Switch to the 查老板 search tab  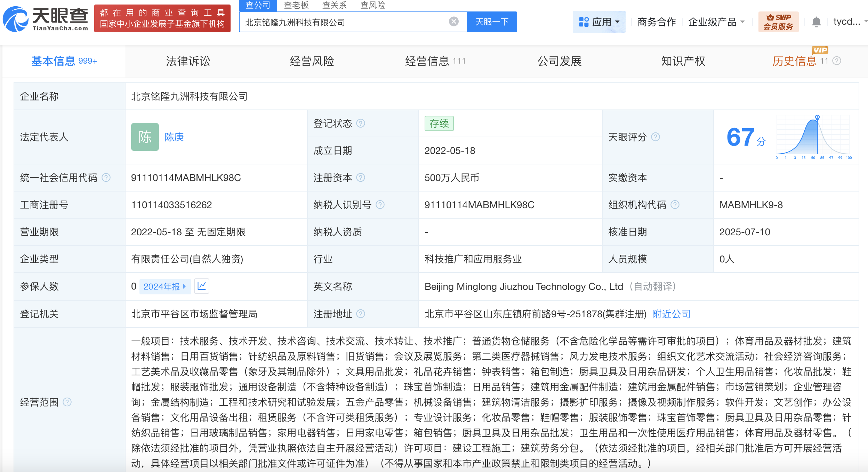(x=296, y=5)
